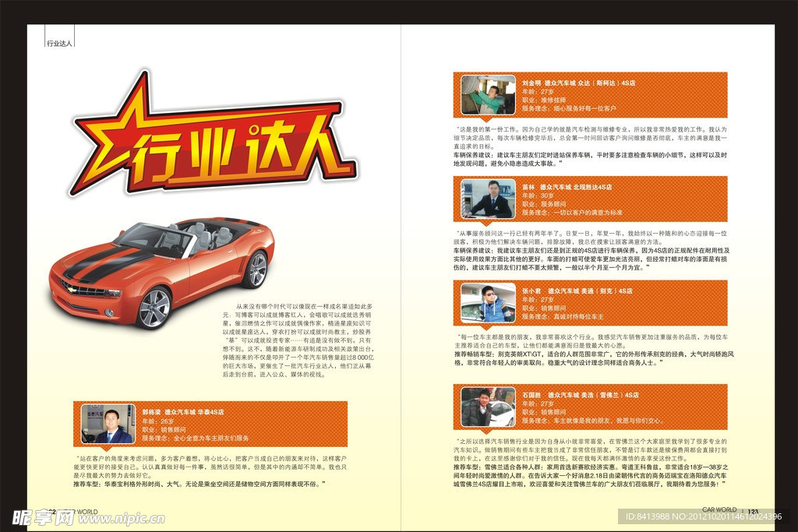The width and height of the screenshot is (798, 532).
Task: Click the 行业达人 section tab at page top
Action: 59,44
